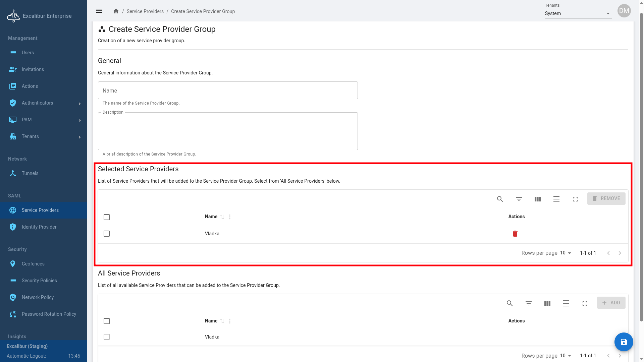Screen dimensions: 644x362
Task: Click the Name input field
Action: 228,90
